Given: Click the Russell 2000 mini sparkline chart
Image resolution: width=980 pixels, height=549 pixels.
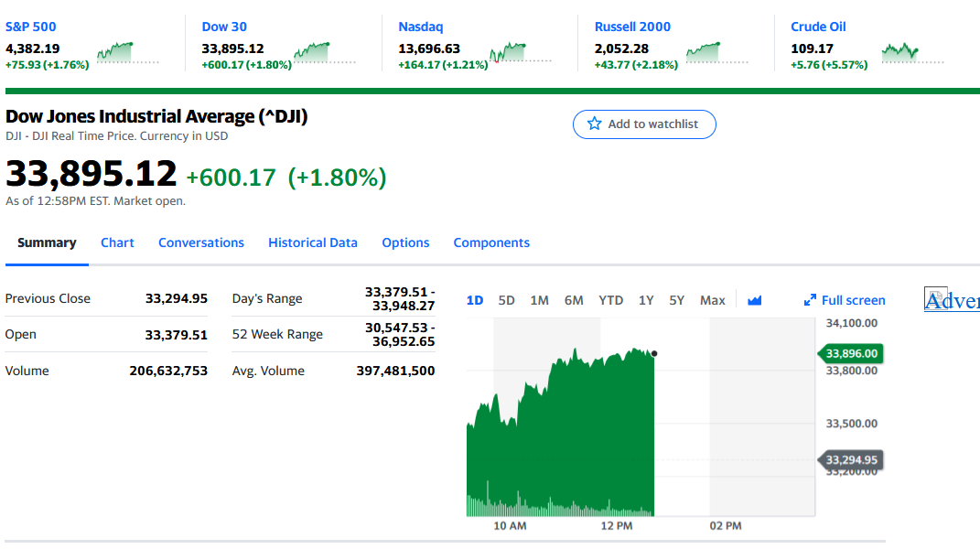Looking at the screenshot, I should (716, 52).
